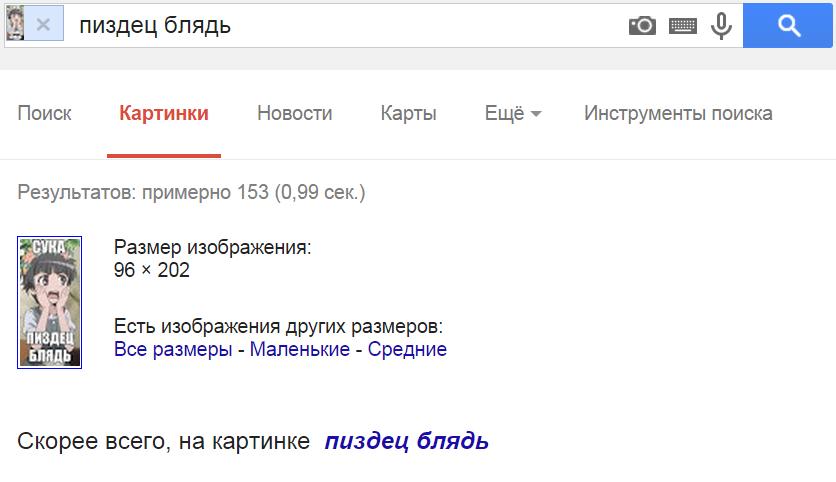Click into the search query text field

point(347,25)
